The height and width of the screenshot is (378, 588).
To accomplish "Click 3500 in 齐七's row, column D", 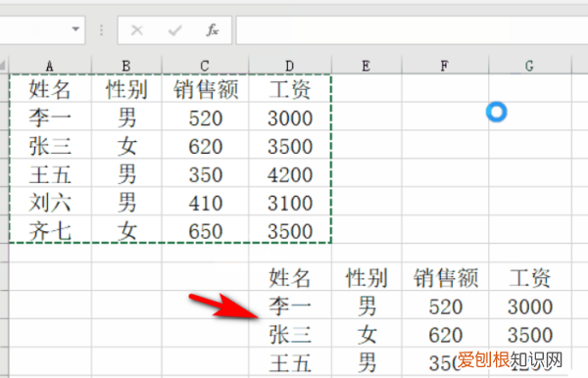I will [290, 229].
